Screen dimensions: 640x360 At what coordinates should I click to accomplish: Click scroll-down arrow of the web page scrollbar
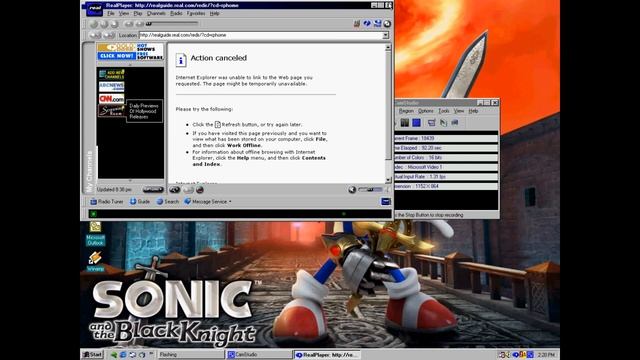point(388,180)
